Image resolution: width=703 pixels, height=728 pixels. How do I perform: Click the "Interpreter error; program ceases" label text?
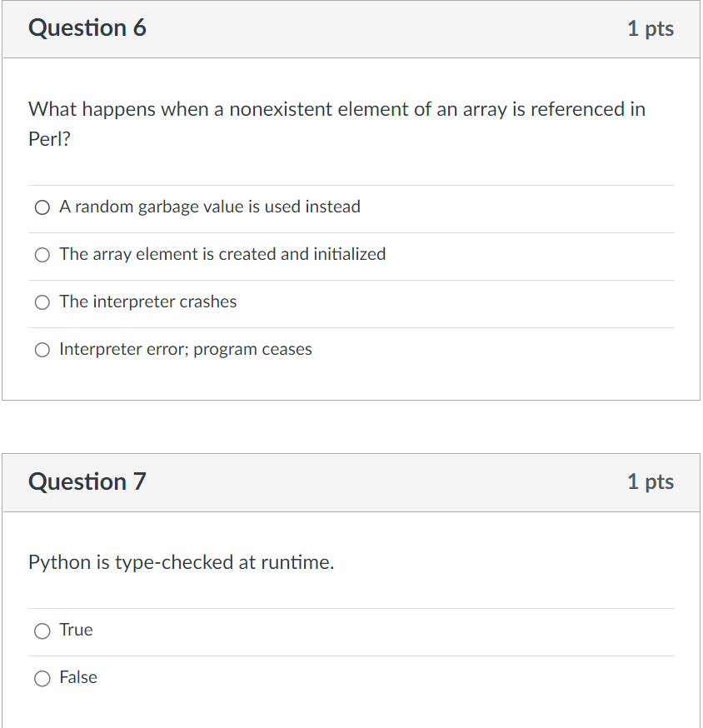tap(186, 349)
